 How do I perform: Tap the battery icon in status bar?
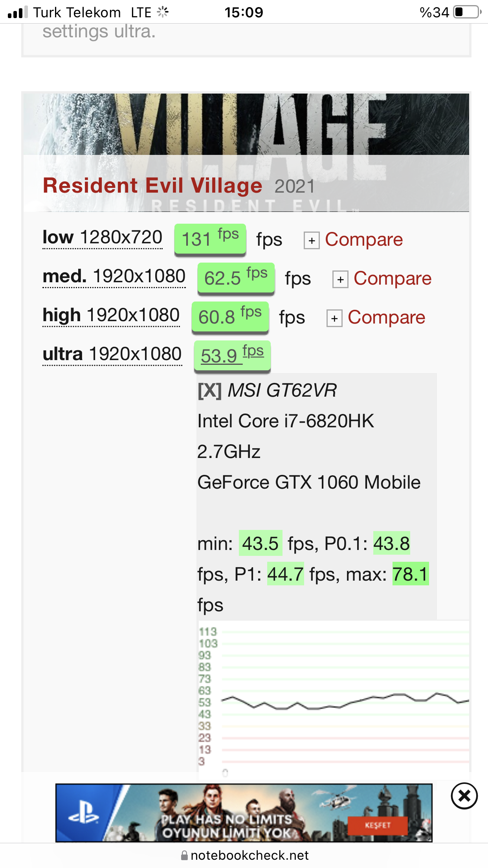click(467, 12)
